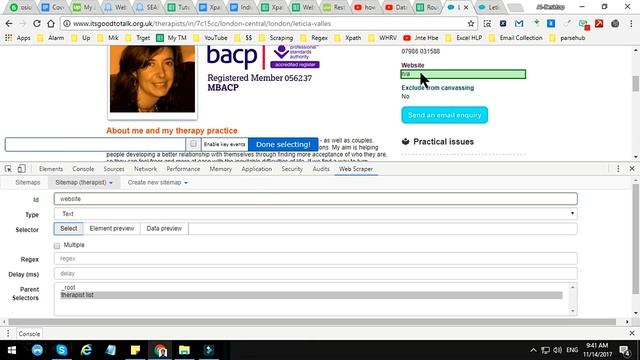Image resolution: width=640 pixels, height=360 pixels.
Task: Click the selection toolbar text box
Action: (x=95, y=144)
